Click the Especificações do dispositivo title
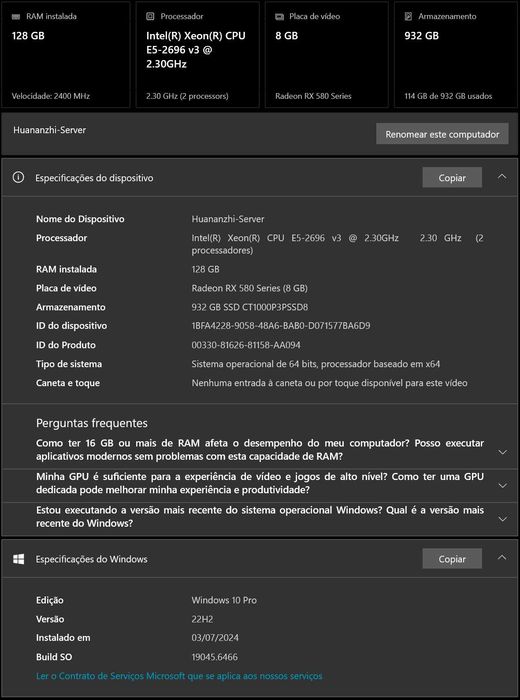 [x=94, y=178]
